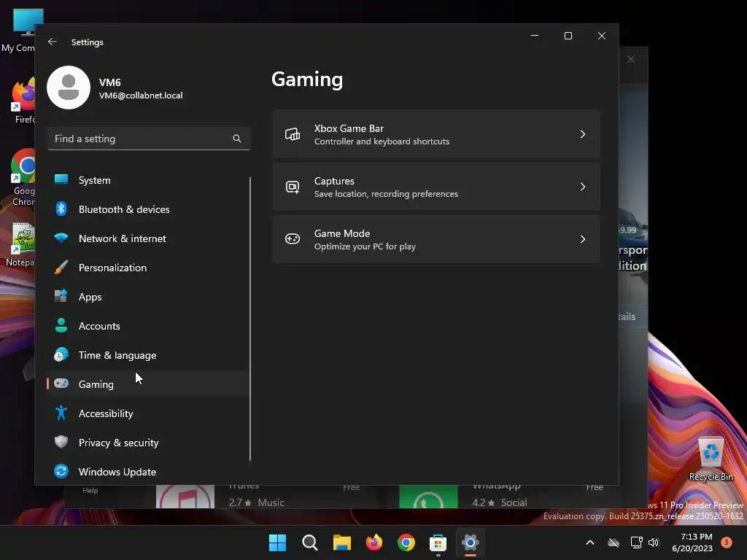747x560 pixels.
Task: Click the Gaming label in the sidebar
Action: (x=96, y=384)
